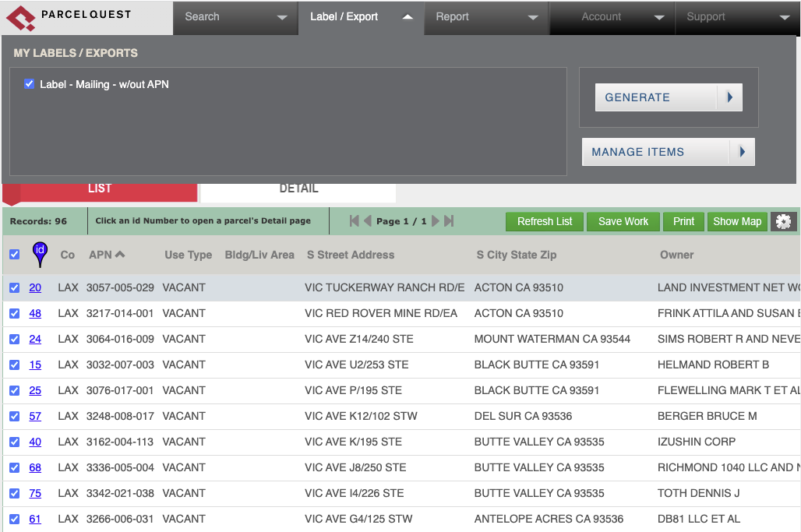Open settings gear next to Show Map

click(x=783, y=222)
